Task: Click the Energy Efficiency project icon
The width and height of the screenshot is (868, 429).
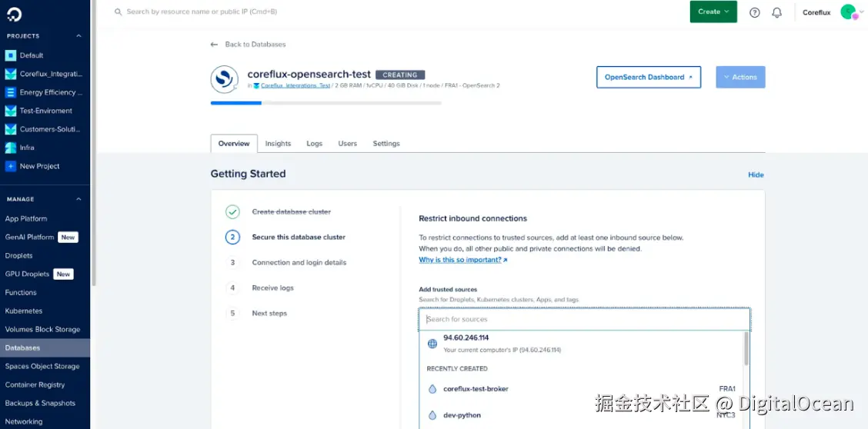Action: coord(11,92)
